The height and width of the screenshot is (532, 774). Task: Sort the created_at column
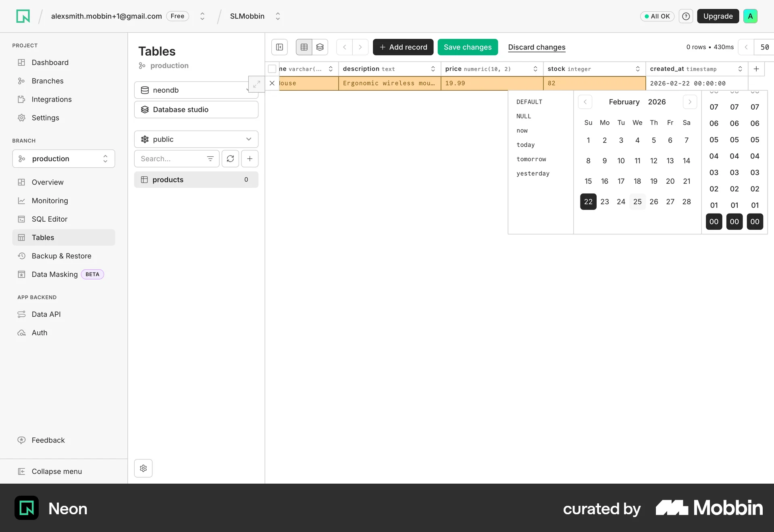[740, 69]
